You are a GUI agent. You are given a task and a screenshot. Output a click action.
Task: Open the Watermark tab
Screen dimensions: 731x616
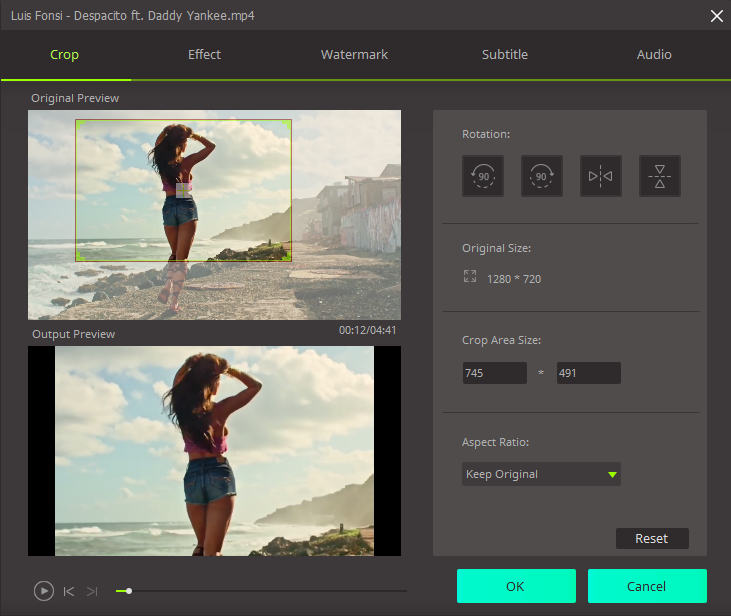coord(354,55)
